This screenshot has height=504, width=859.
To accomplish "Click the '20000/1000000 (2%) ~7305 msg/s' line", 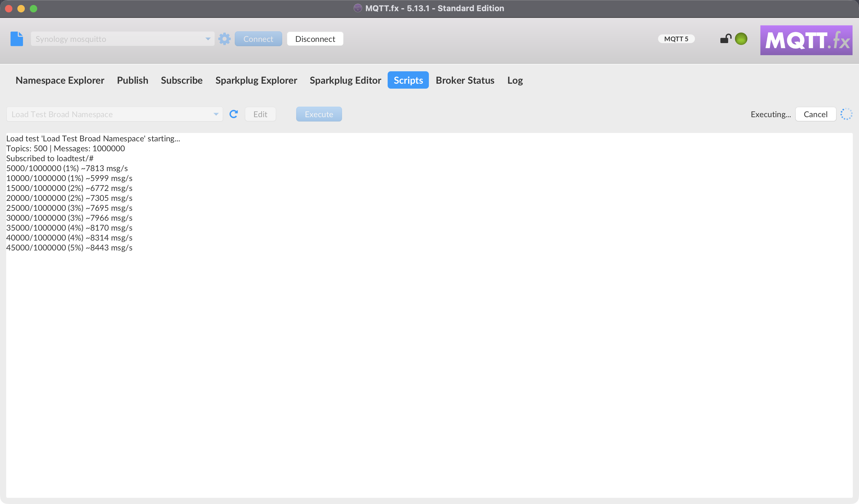I will pyautogui.click(x=69, y=198).
